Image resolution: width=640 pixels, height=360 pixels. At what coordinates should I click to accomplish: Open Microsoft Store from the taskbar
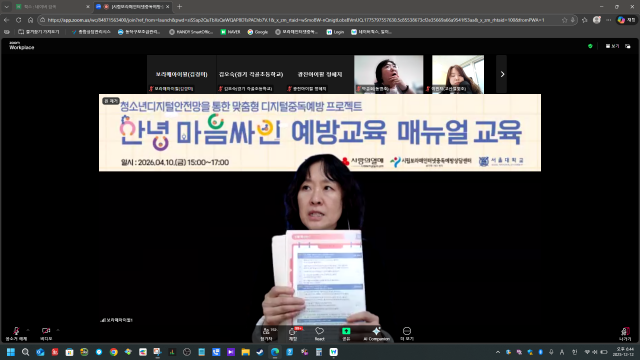[69, 352]
